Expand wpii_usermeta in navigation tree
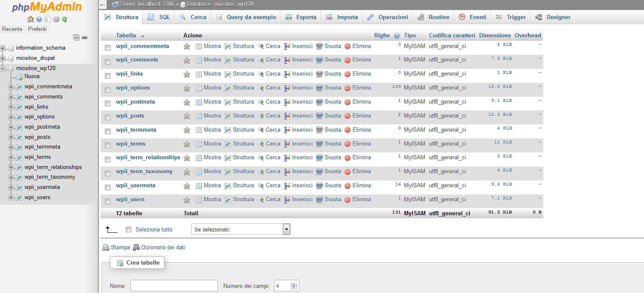The width and height of the screenshot is (644, 293). point(11,187)
